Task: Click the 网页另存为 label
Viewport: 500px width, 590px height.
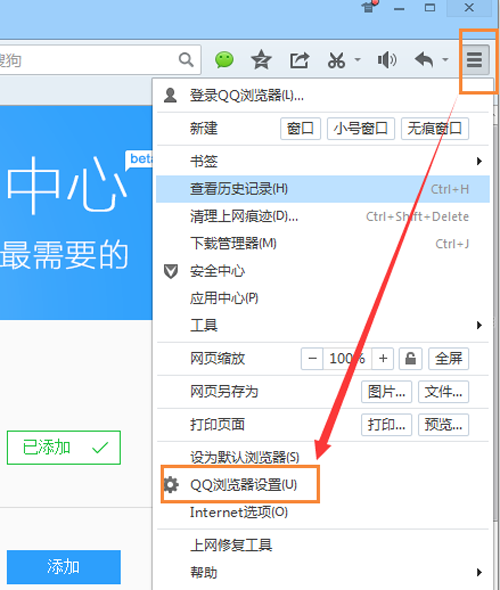Action: click(x=224, y=392)
